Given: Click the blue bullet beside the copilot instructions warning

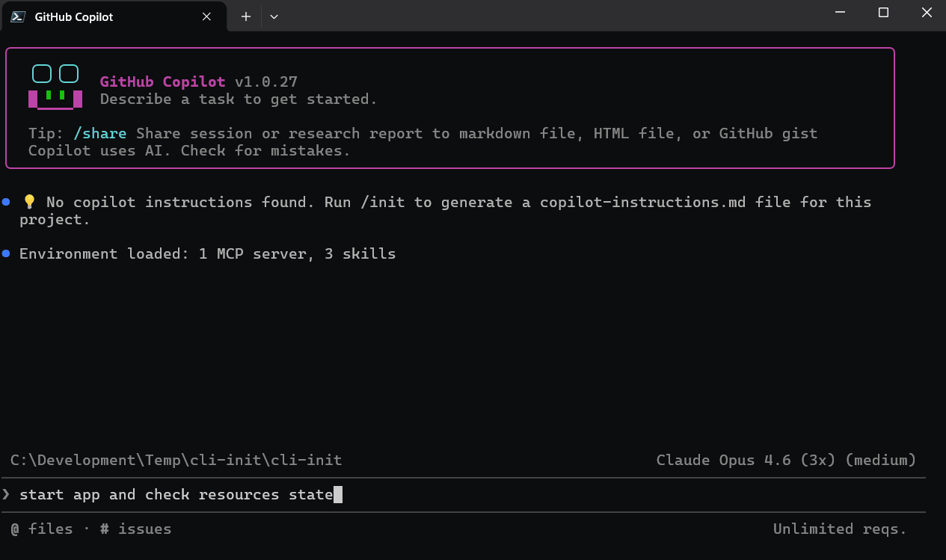Looking at the screenshot, I should click(x=6, y=200).
